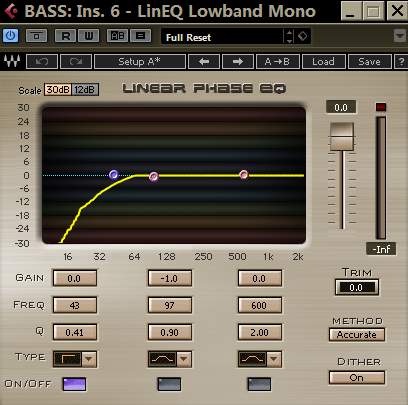
Task: Click the Q field showing 0.41
Action: click(75, 332)
